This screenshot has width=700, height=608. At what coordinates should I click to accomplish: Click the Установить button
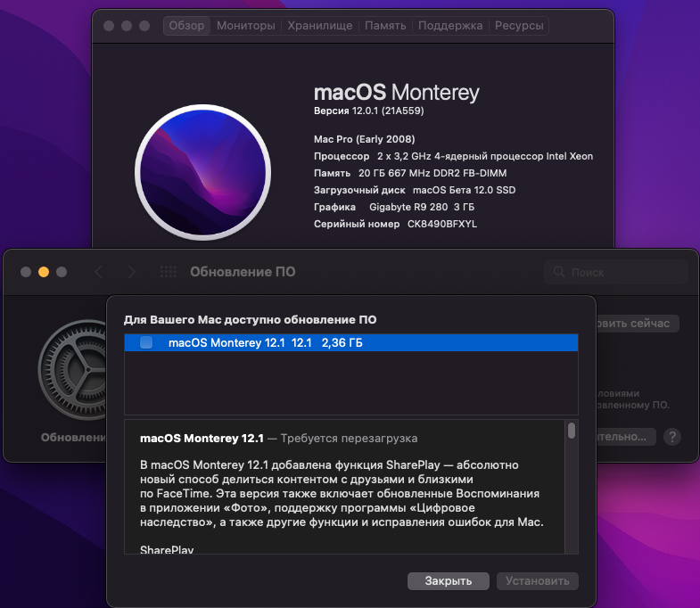pyautogui.click(x=538, y=580)
